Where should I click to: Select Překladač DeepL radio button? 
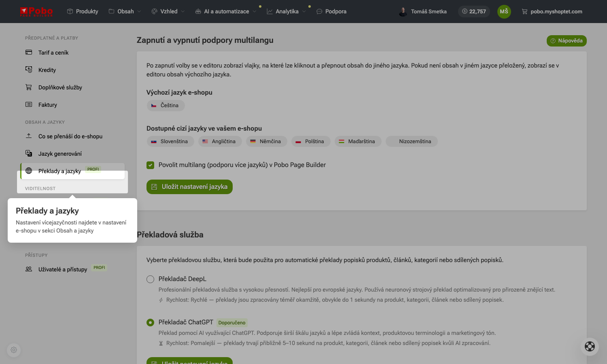pos(150,279)
